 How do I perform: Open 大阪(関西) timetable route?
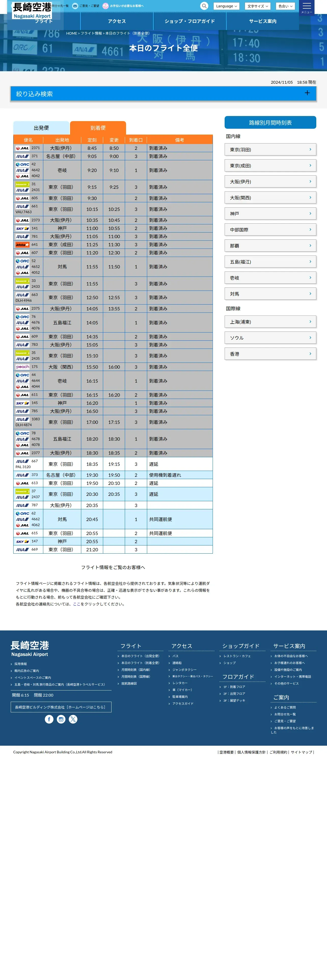[270, 197]
